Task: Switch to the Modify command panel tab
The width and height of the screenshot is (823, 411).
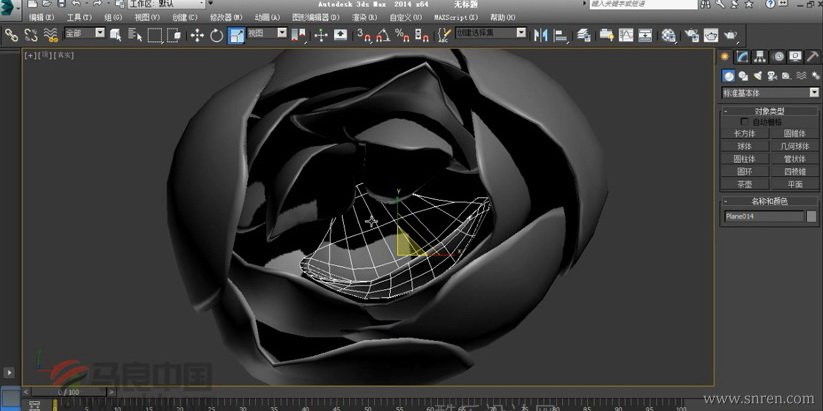Action: (743, 56)
